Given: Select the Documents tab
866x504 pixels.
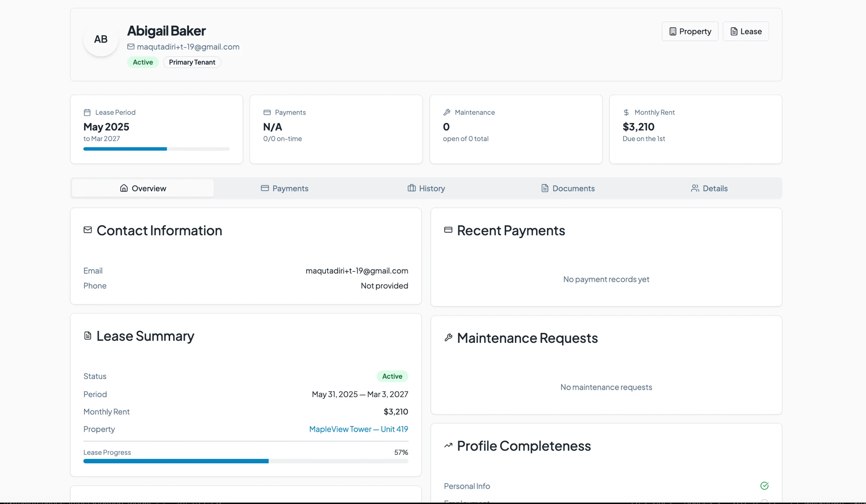Looking at the screenshot, I should [x=568, y=188].
